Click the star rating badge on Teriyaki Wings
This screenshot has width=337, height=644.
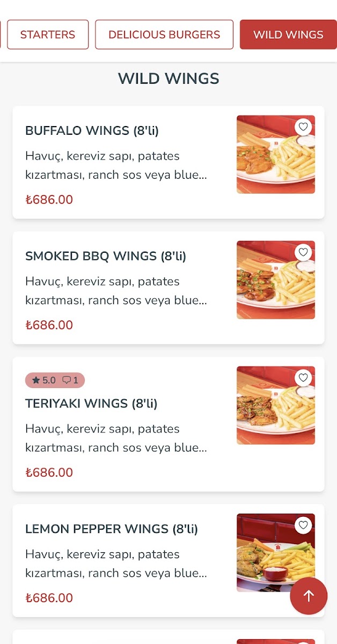point(44,380)
